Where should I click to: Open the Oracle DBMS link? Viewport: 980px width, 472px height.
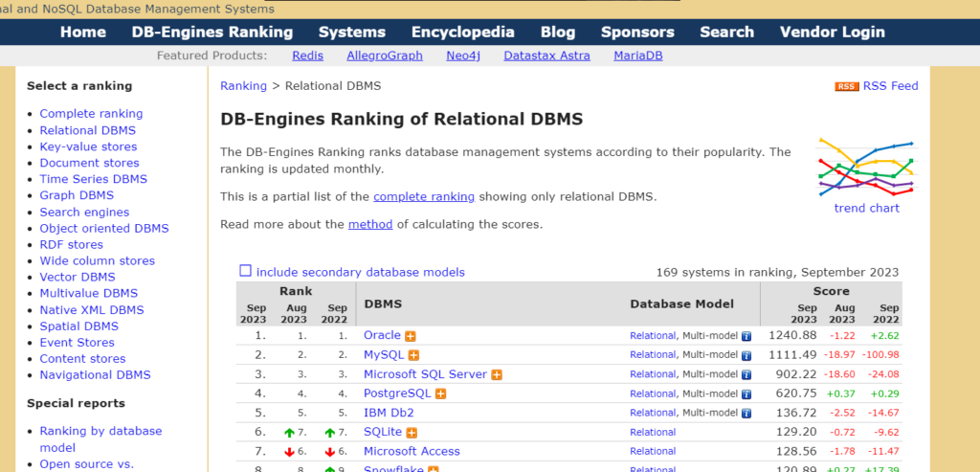tap(382, 336)
